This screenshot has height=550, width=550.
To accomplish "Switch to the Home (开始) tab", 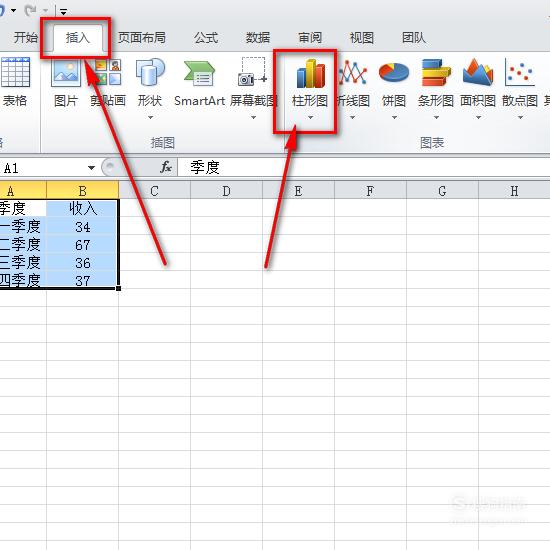I will point(25,38).
